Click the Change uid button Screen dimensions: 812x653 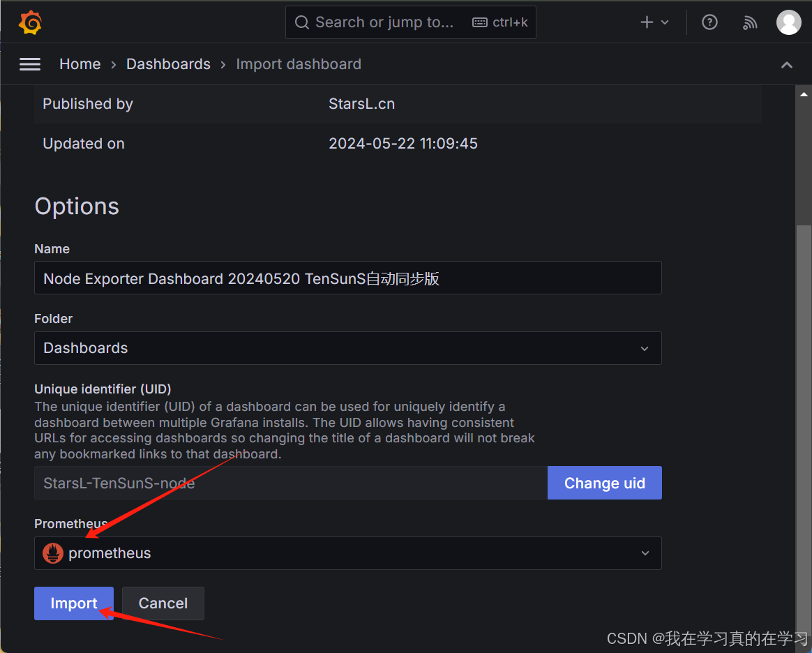[x=604, y=483]
